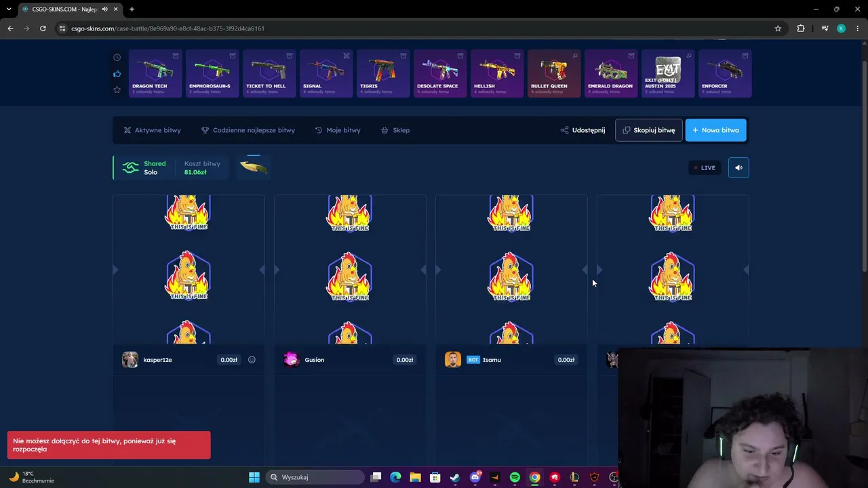This screenshot has width=868, height=488.
Task: Click the golden knife case thumbnail
Action: click(x=254, y=167)
